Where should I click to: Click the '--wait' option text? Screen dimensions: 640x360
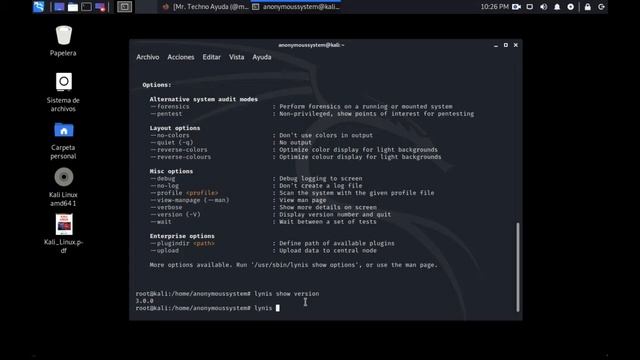(161, 222)
